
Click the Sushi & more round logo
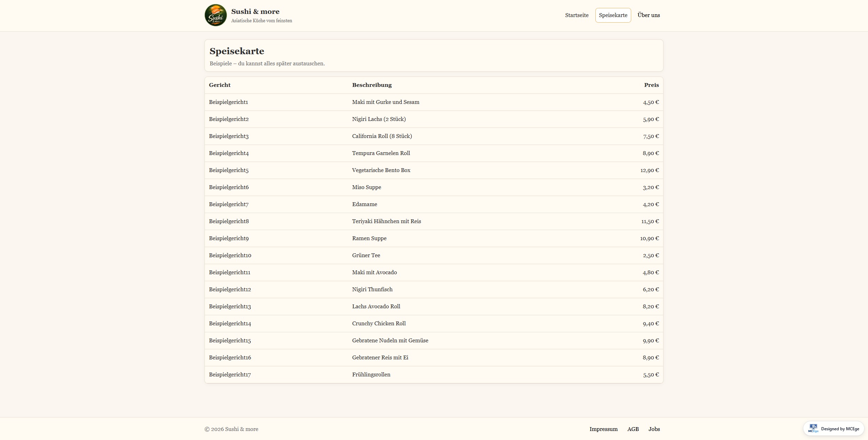coord(216,15)
